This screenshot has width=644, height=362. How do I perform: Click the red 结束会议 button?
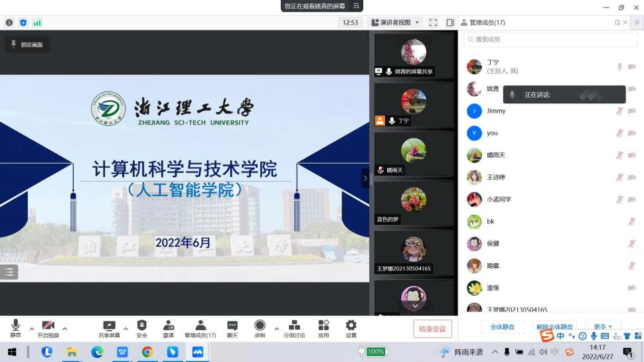click(432, 328)
